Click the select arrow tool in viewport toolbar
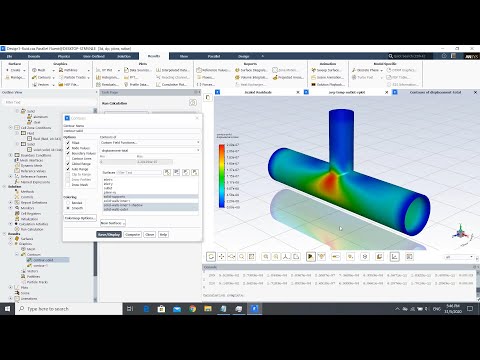The width and height of the screenshot is (480, 360). (x=310, y=256)
